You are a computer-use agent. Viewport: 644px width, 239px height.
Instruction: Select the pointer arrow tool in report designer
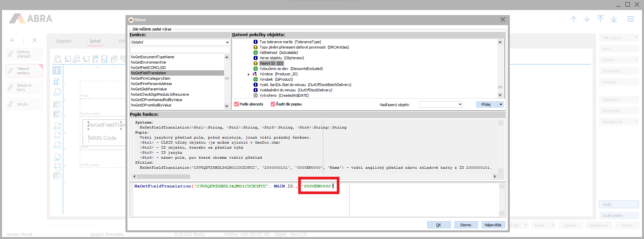[x=57, y=70]
